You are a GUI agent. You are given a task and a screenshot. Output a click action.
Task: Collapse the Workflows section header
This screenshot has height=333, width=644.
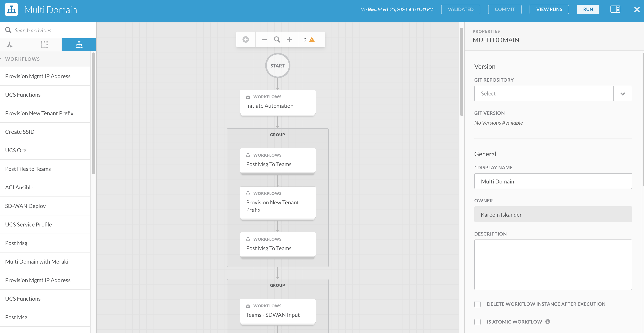coord(22,59)
